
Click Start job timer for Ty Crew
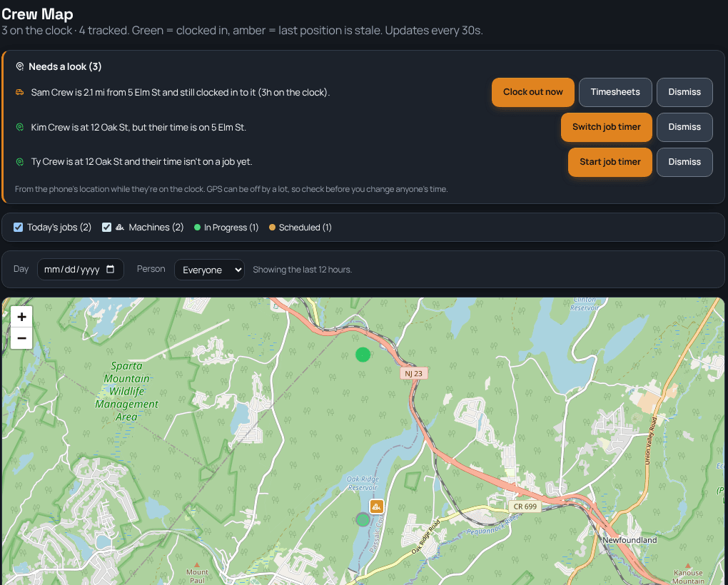point(610,162)
